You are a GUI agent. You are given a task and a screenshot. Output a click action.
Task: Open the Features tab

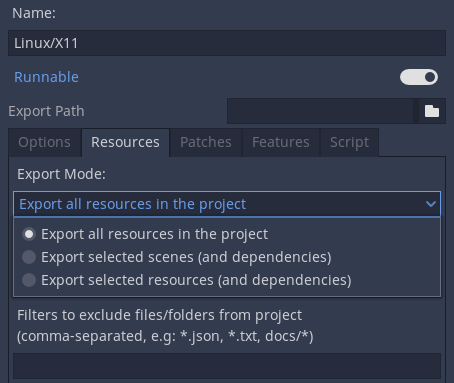[281, 142]
